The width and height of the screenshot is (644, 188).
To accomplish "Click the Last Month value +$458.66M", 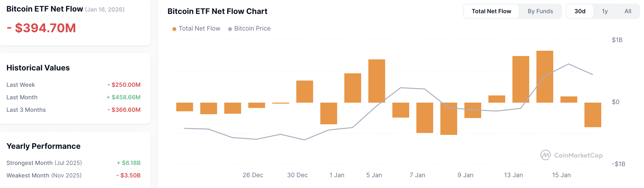I will (123, 97).
